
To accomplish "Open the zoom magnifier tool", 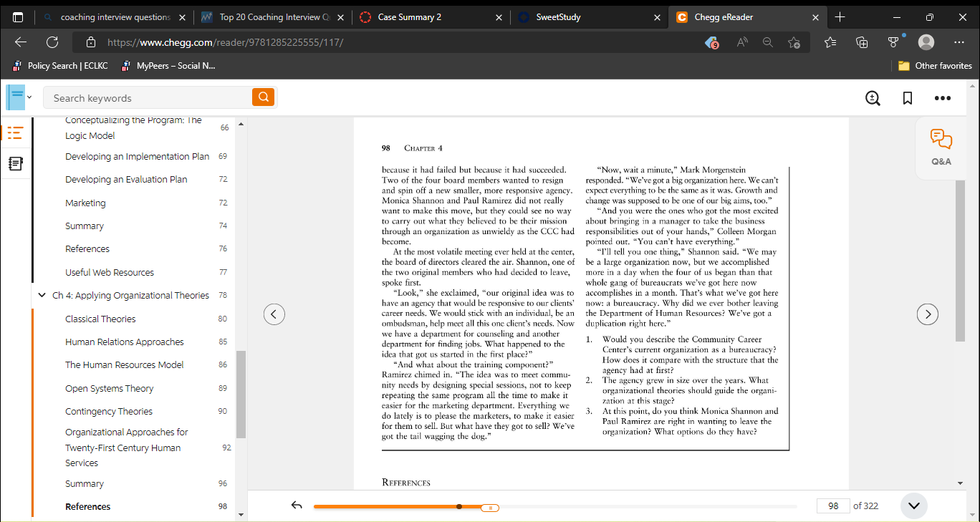I will click(x=873, y=98).
